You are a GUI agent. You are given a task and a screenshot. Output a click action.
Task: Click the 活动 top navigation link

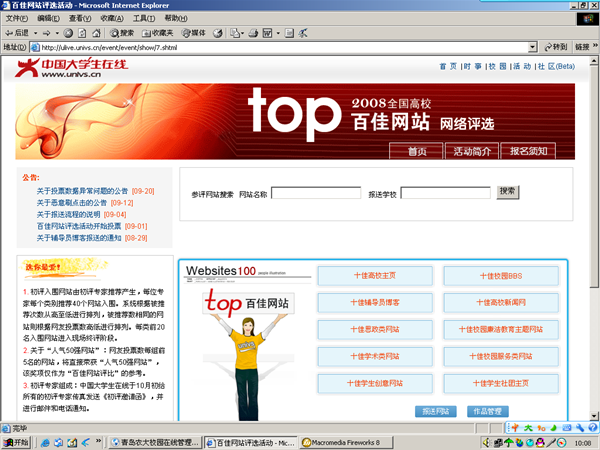(x=522, y=67)
